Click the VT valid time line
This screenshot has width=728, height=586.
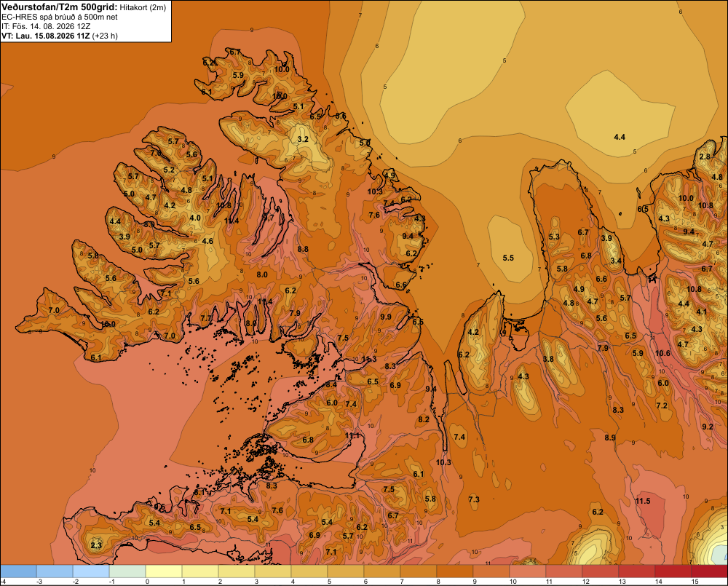coord(60,36)
